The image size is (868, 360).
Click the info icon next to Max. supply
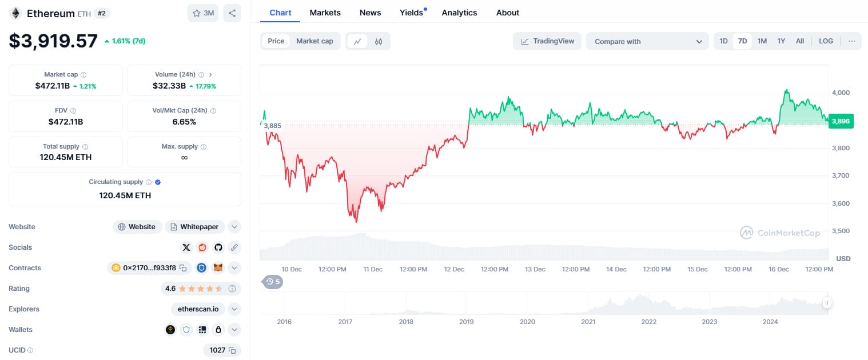click(204, 147)
